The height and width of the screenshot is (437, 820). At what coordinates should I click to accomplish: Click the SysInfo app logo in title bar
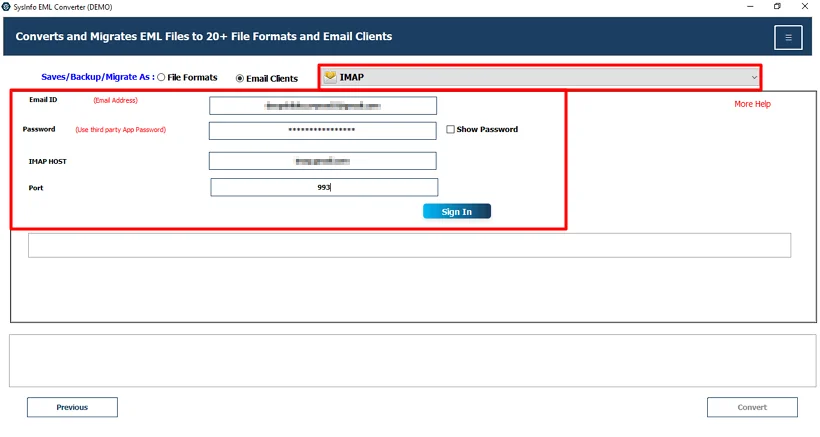(x=6, y=7)
